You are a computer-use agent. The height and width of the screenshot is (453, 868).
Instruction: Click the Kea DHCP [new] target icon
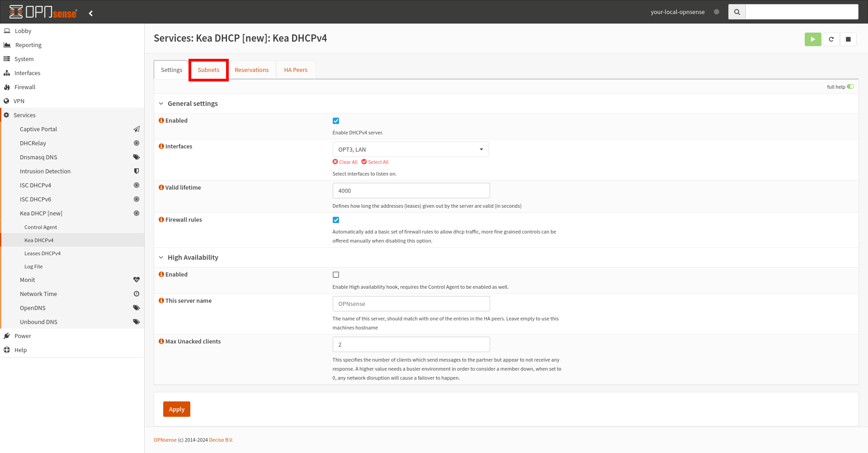tap(137, 213)
